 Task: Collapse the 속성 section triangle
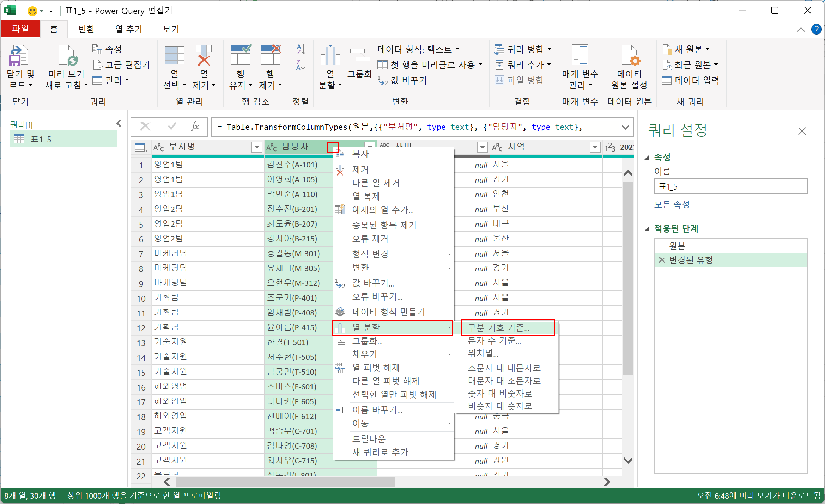647,158
